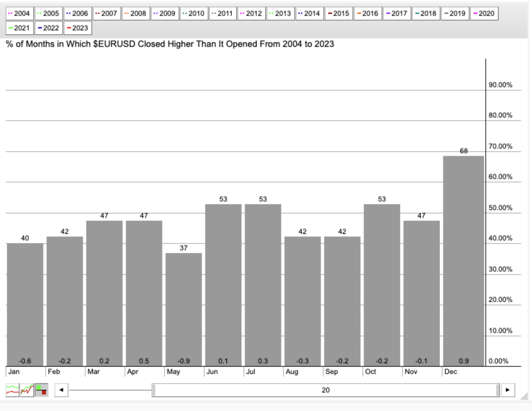Toggle the 2018 series
The image size is (532, 411).
coord(426,14)
